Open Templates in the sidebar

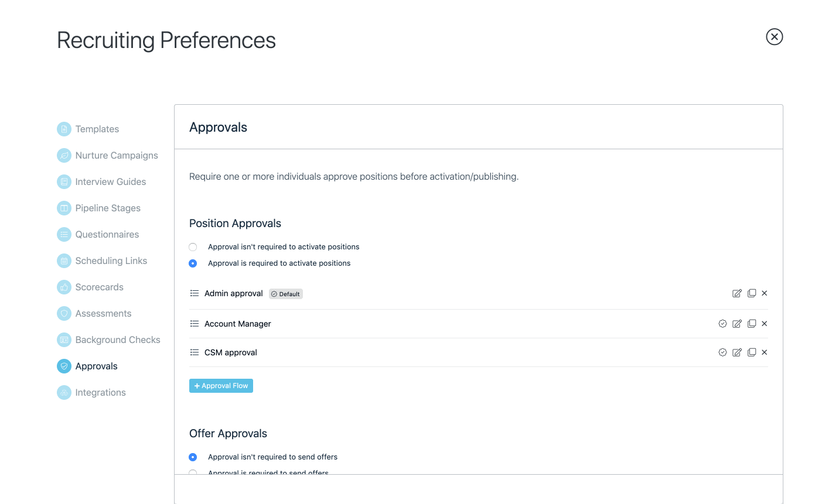coord(97,129)
